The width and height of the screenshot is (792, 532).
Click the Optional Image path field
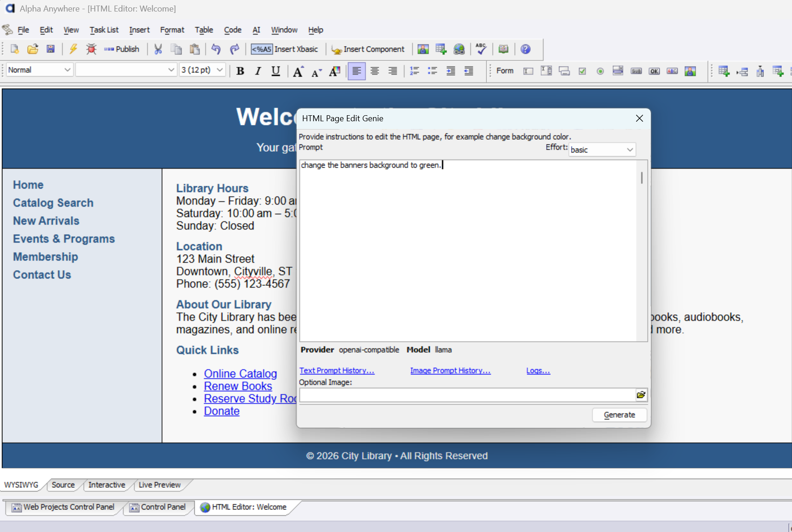(x=468, y=395)
